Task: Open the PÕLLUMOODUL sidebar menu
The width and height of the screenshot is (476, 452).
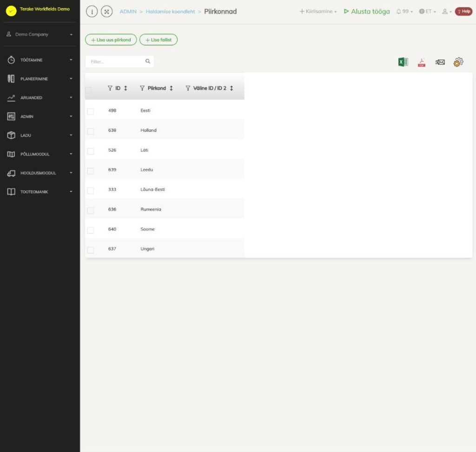Action: [40, 154]
